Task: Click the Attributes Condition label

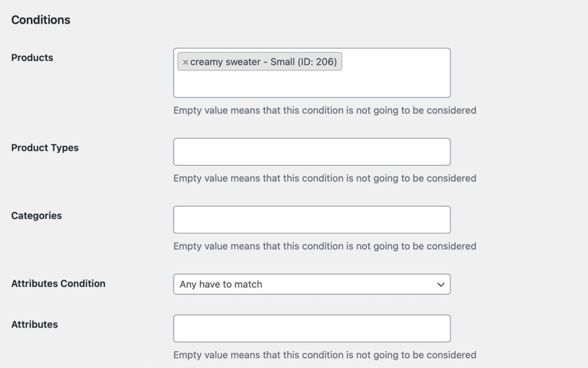Action: point(59,284)
